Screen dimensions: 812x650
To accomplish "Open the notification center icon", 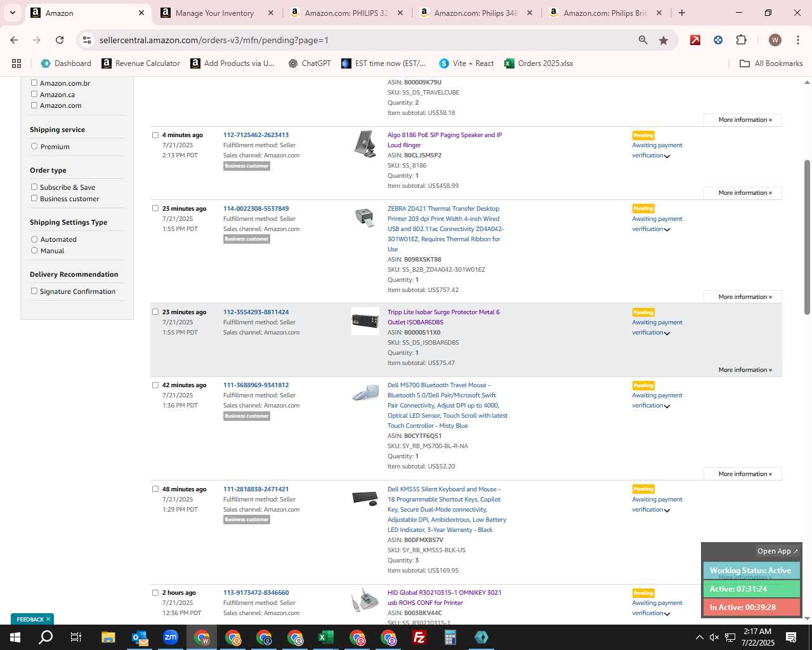I will point(791,637).
